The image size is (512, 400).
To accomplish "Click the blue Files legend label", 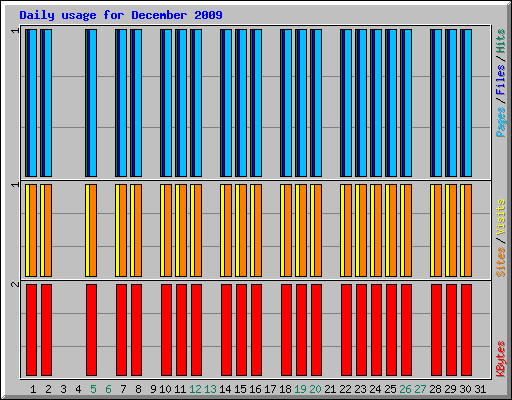I will click(x=500, y=79).
